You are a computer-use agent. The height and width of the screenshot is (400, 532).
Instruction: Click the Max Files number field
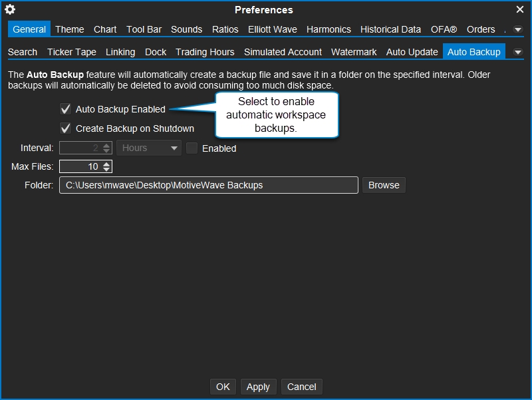click(80, 167)
